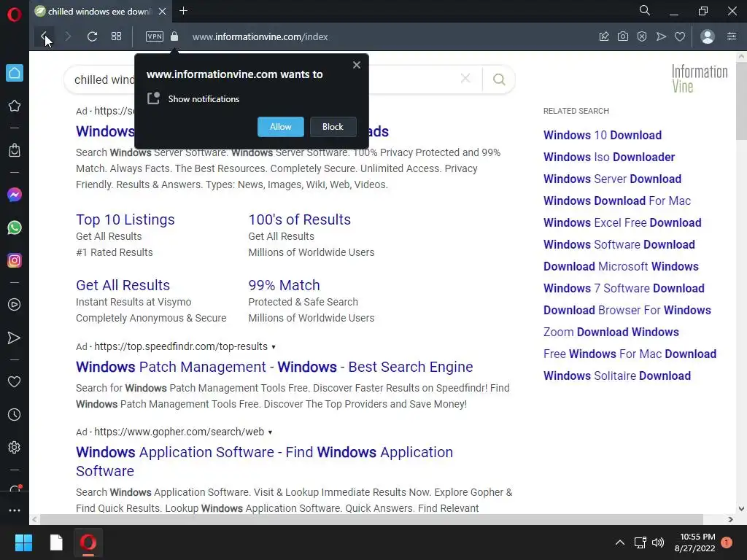Open sidebar Pinboards heart icon
Image resolution: width=747 pixels, height=560 pixels.
point(15,382)
